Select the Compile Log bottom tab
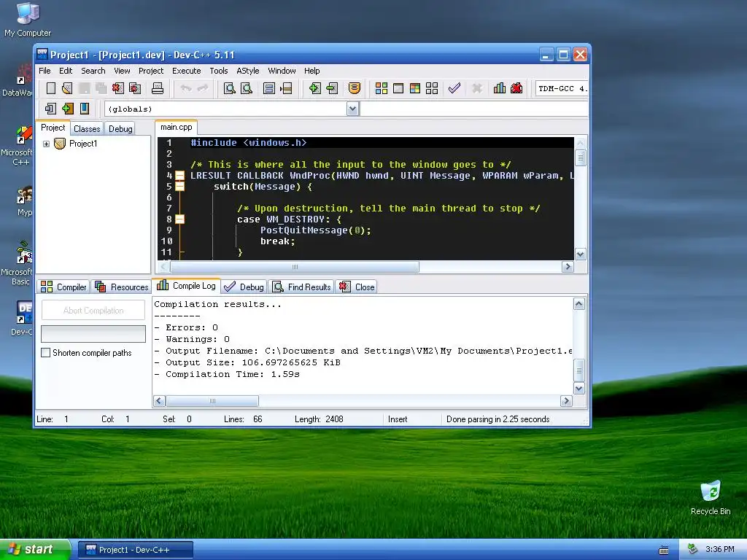The image size is (747, 560). [x=186, y=286]
